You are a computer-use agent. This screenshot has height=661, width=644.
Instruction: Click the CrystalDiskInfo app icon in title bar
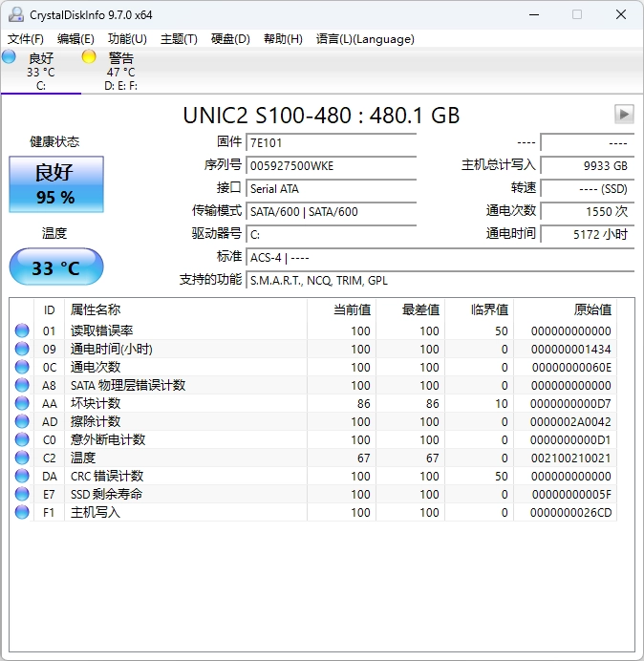tap(16, 14)
